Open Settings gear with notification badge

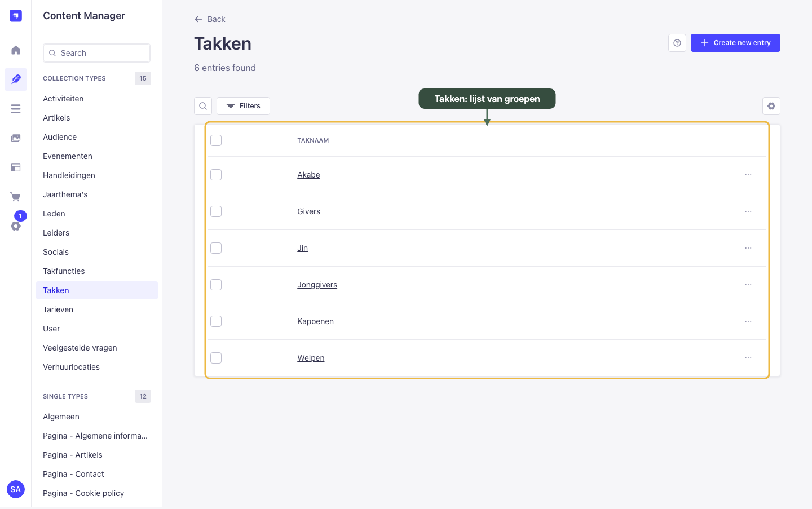(16, 226)
